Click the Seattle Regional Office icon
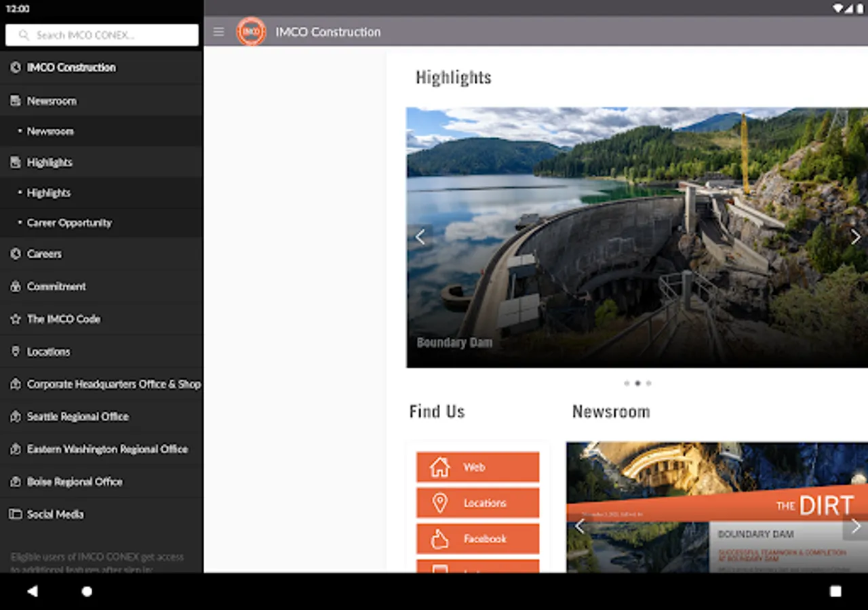868x610 pixels. coord(16,417)
